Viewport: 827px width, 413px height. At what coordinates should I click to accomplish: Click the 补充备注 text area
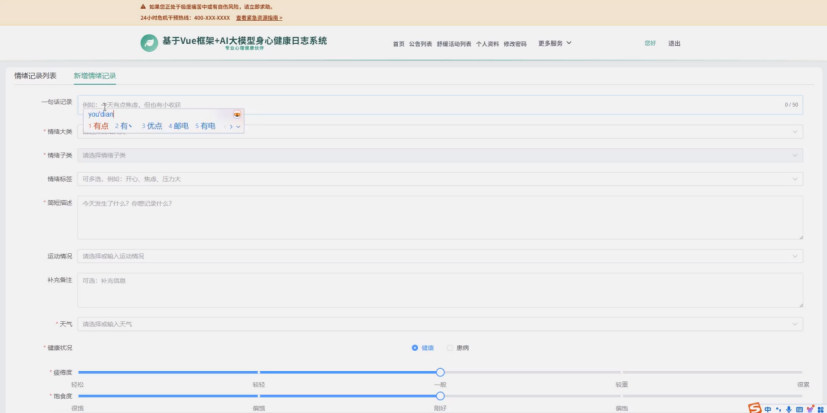[440, 290]
